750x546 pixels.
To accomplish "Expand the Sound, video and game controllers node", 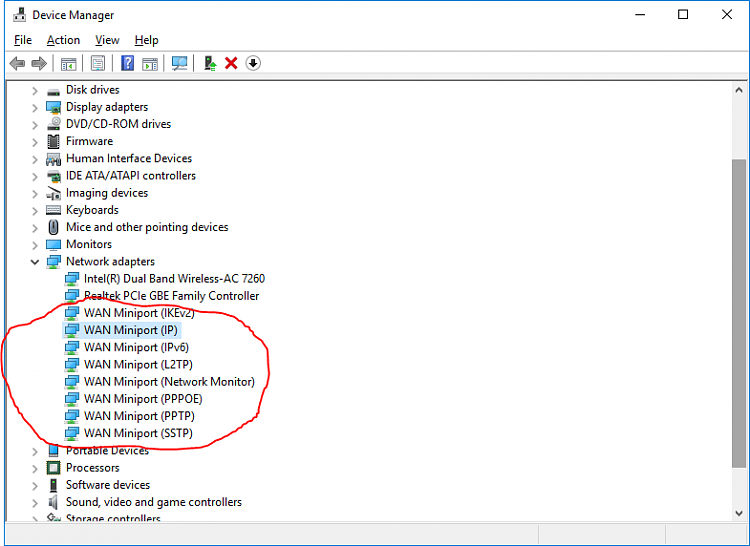I will pyautogui.click(x=34, y=502).
